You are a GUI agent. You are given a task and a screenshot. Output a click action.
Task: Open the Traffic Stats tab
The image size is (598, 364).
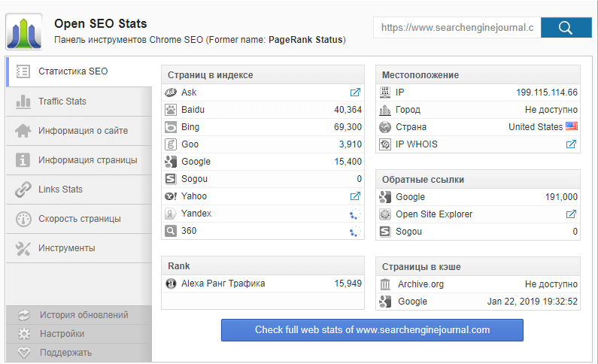point(79,102)
